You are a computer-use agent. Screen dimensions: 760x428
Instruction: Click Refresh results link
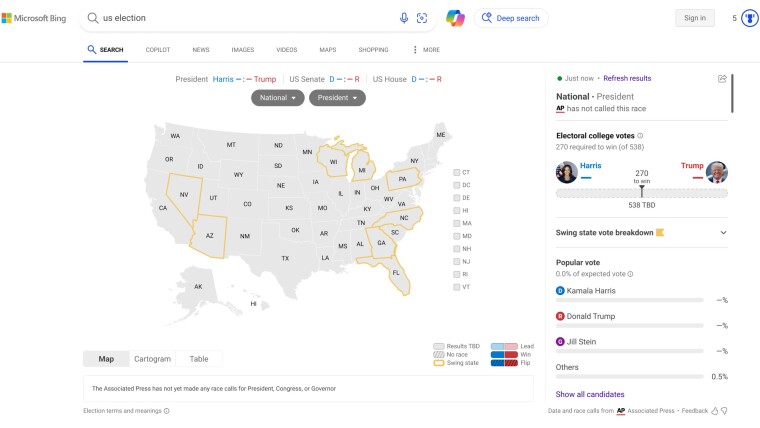[x=627, y=79]
